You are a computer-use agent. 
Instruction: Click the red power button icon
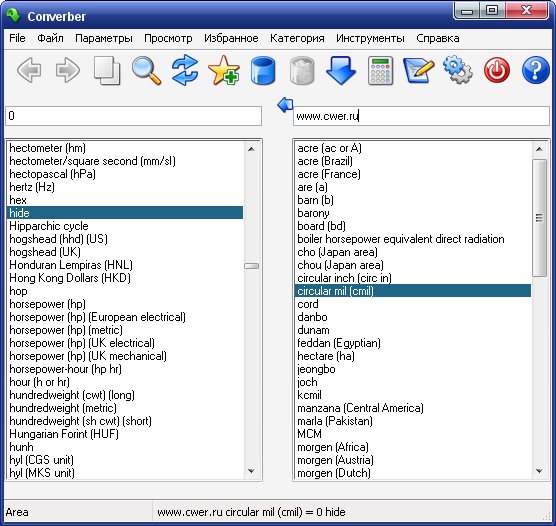497,70
